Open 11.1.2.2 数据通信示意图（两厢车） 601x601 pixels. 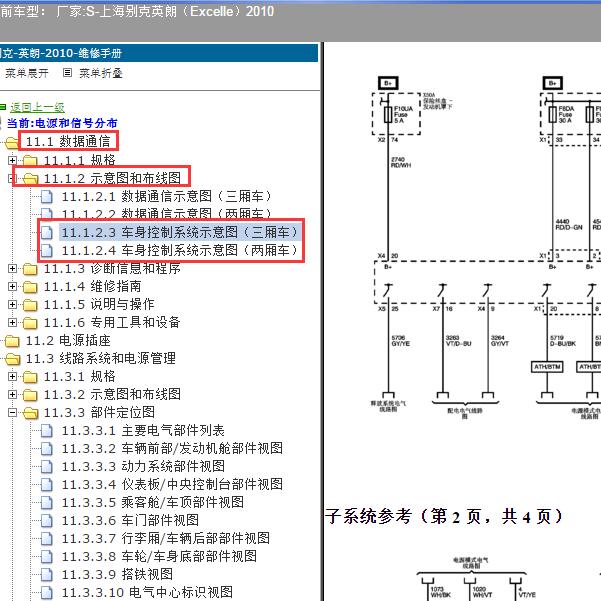coord(167,214)
